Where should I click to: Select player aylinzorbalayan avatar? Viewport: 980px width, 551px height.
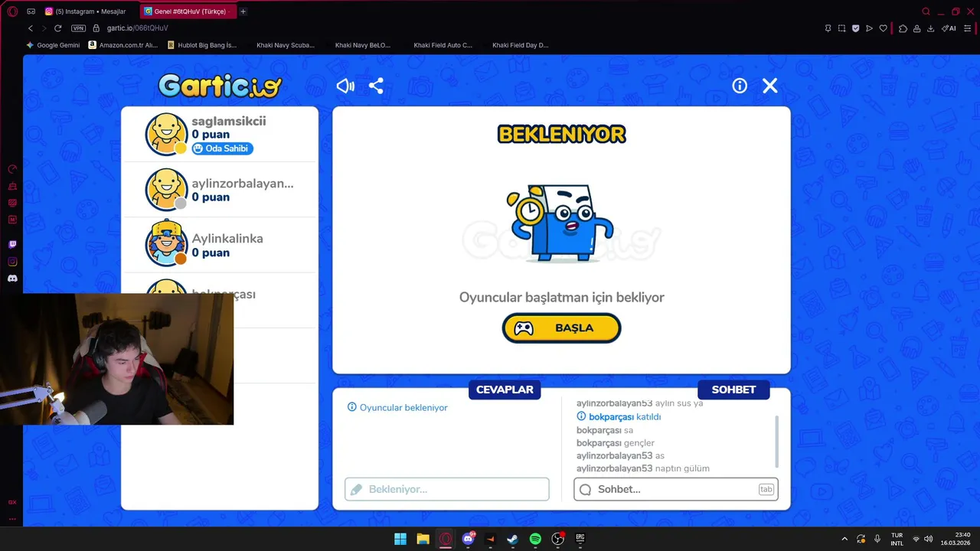pyautogui.click(x=166, y=189)
